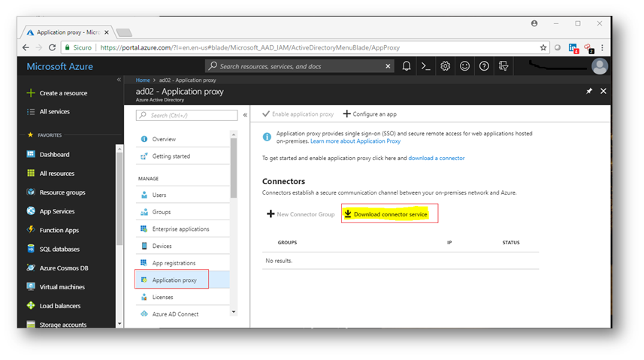Click the browser address bar URL
This screenshot has height=360, width=644.
pos(249,47)
